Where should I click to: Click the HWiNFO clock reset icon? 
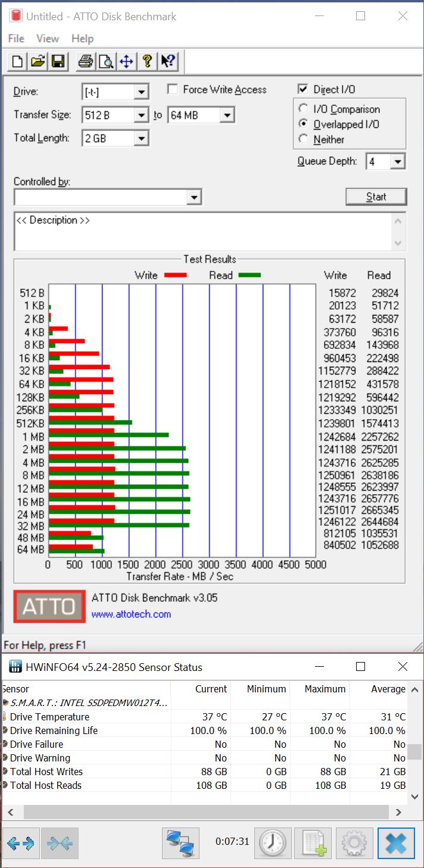pos(272,842)
